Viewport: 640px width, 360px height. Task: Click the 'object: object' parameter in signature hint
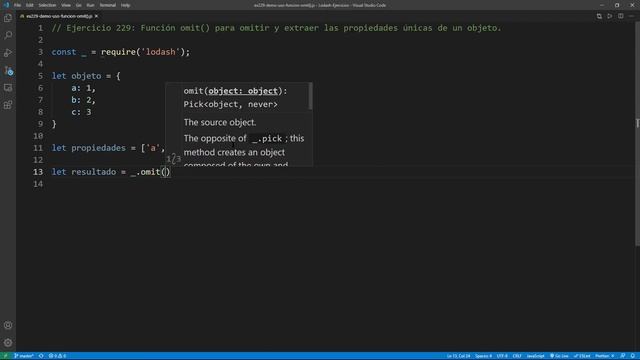pos(243,91)
